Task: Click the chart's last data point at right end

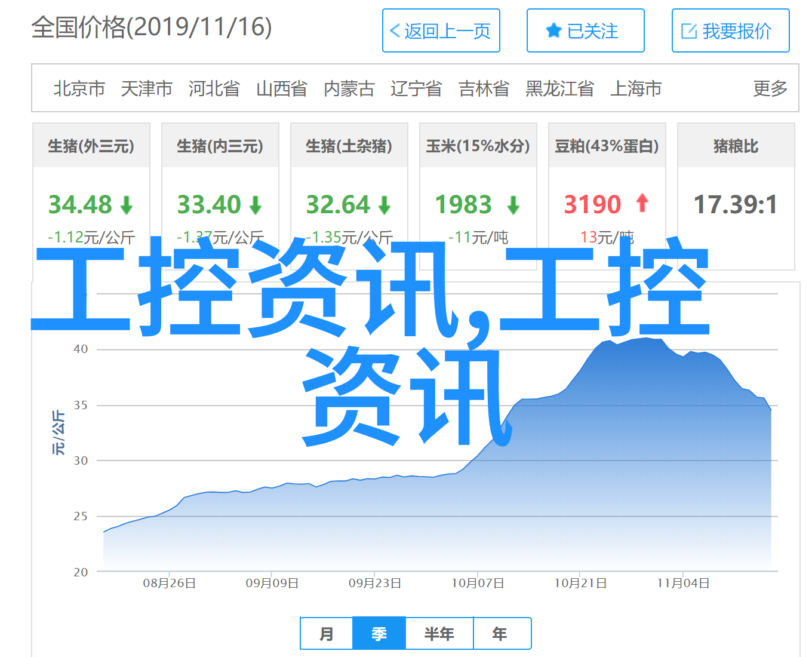Action: [771, 409]
